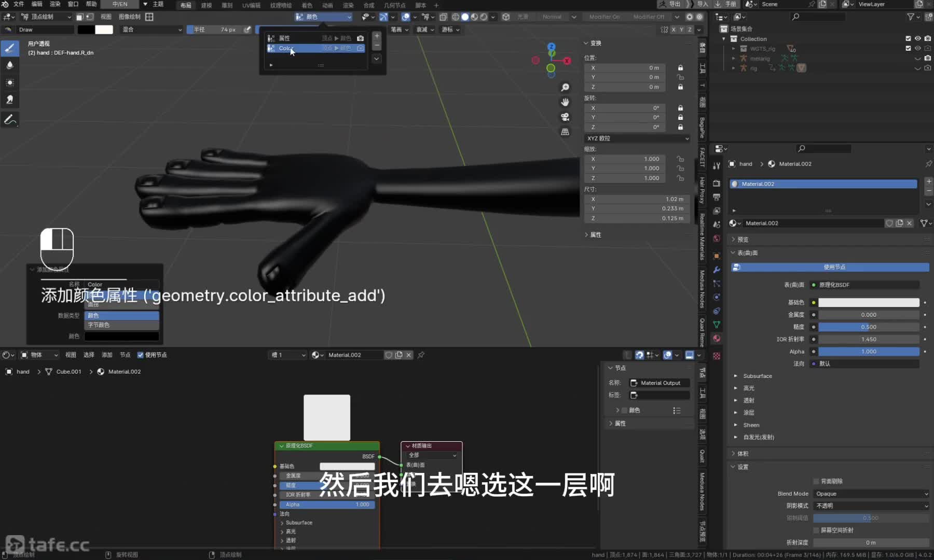Select the Blur tool in left toolbar

[x=10, y=65]
